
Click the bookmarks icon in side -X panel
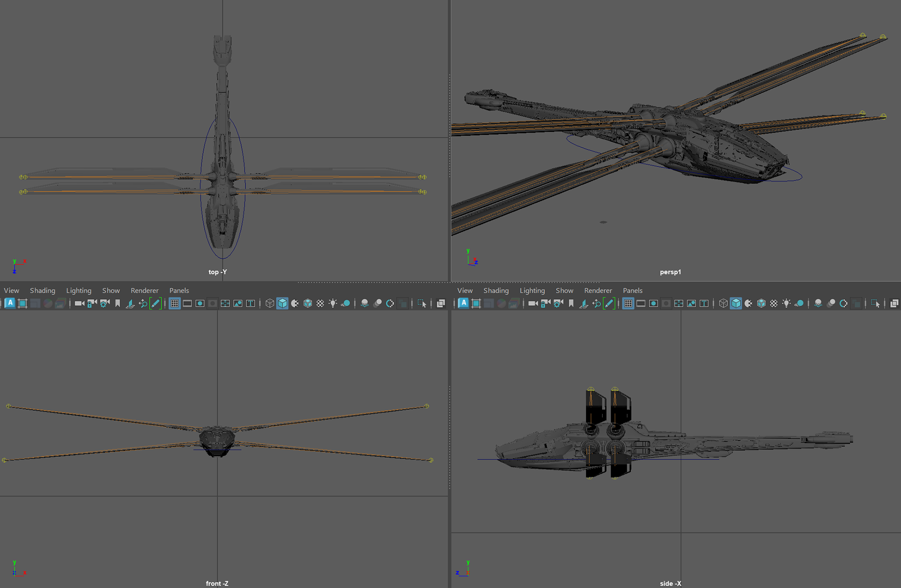coord(571,303)
